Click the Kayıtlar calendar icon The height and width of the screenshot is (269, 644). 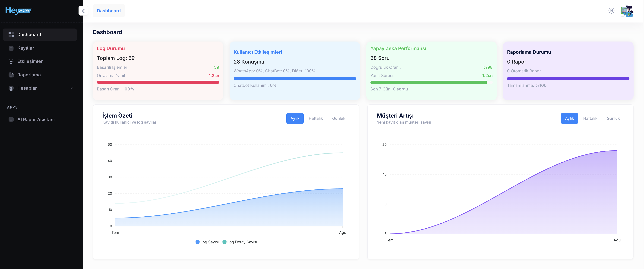(x=11, y=48)
